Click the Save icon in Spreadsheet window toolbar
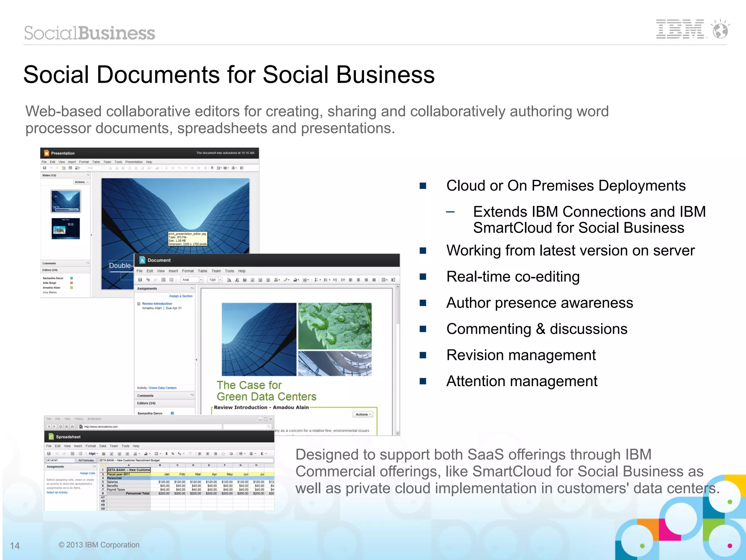Screen dimensions: 746x560 [x=49, y=454]
